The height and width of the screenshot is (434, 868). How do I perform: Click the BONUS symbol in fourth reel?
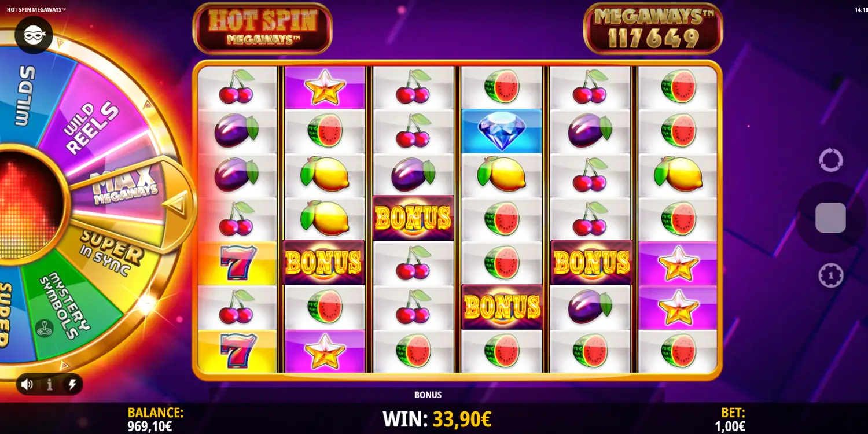pyautogui.click(x=502, y=307)
